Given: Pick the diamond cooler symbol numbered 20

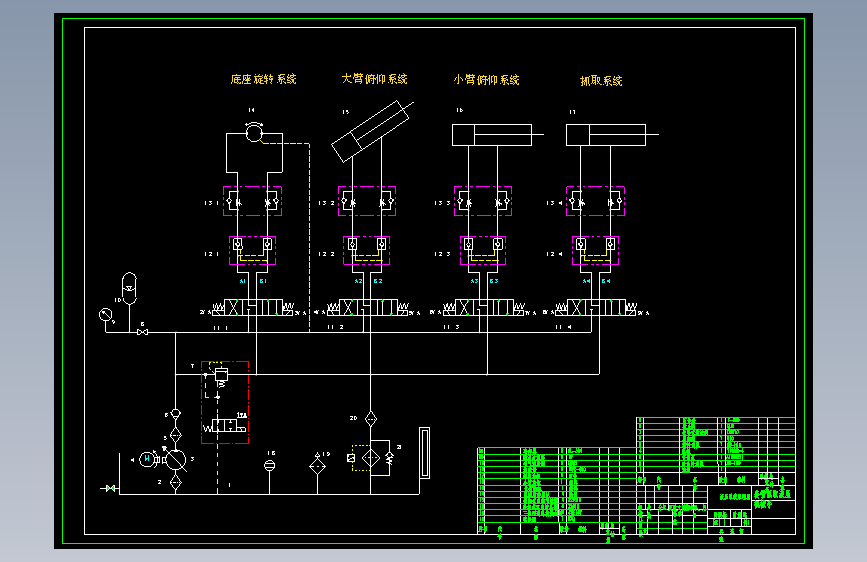Looking at the screenshot, I should click(x=370, y=419).
